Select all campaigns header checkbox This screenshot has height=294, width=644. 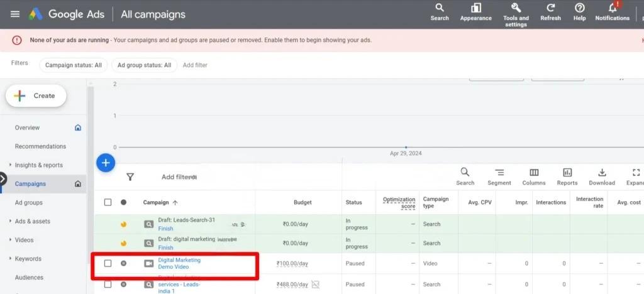(108, 202)
